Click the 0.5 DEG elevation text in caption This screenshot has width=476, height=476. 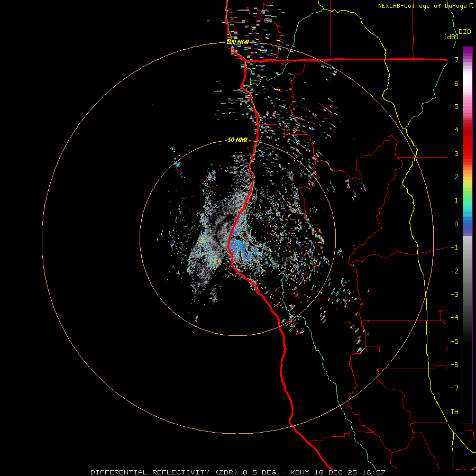260,472
